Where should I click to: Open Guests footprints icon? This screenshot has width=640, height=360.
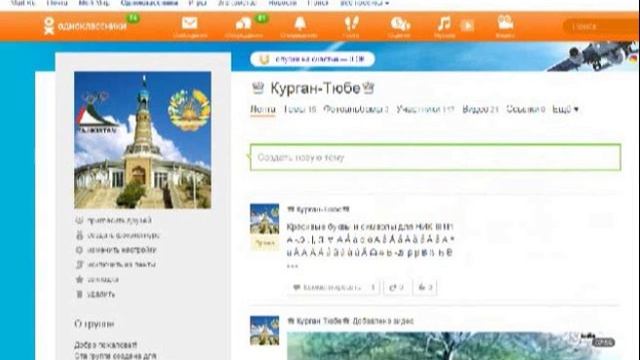pos(351,24)
